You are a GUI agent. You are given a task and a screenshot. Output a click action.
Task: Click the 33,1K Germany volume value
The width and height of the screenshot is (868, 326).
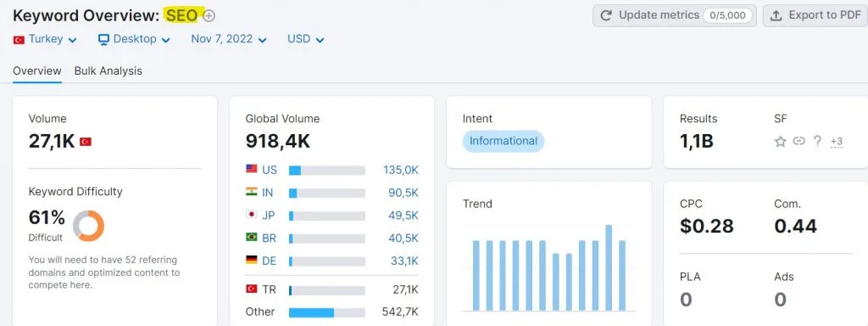[x=404, y=261]
